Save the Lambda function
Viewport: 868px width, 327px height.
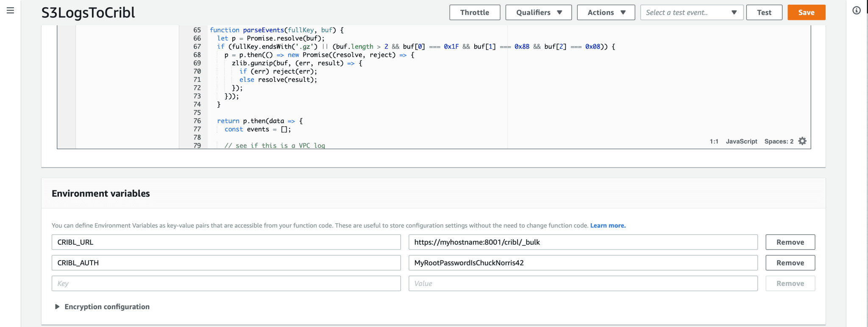pos(806,12)
